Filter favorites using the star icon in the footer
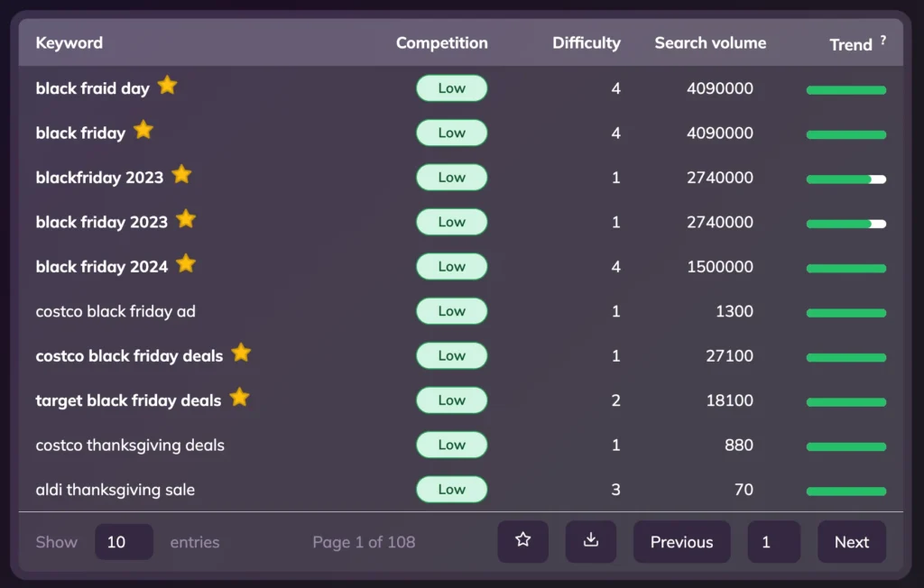This screenshot has height=588, width=924. pyautogui.click(x=522, y=541)
